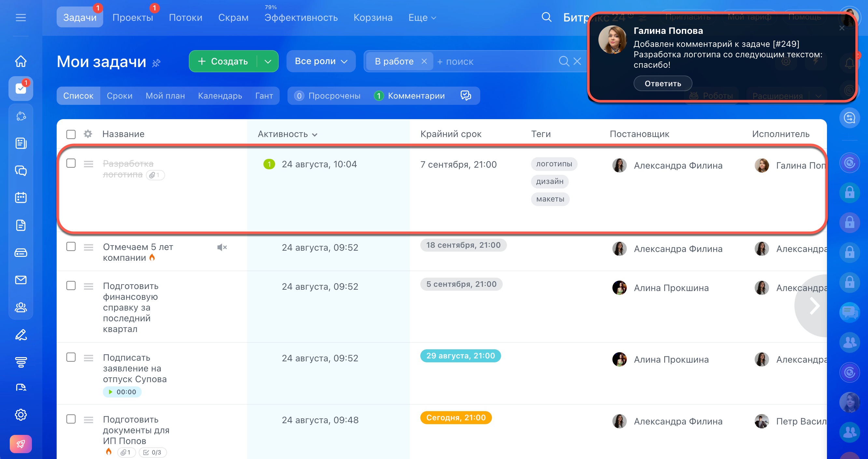
Task: Open green chat bubble in right panel
Action: [x=849, y=312]
